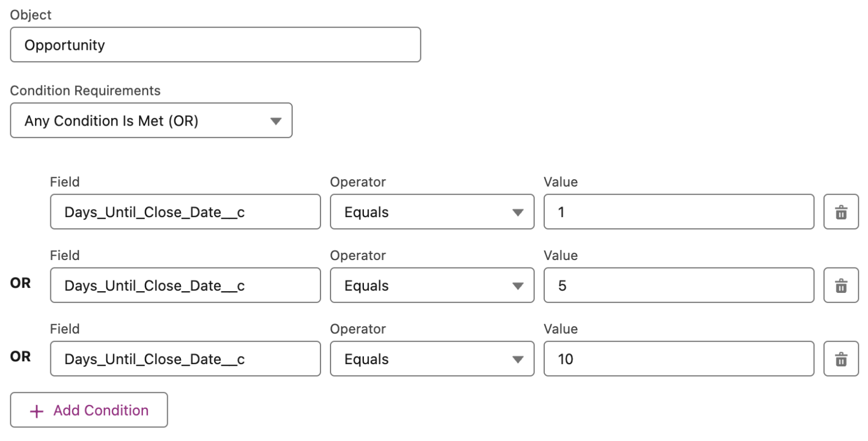Viewport: 868px width, 441px height.
Task: Open the Condition Requirements dropdown
Action: pyautogui.click(x=151, y=120)
